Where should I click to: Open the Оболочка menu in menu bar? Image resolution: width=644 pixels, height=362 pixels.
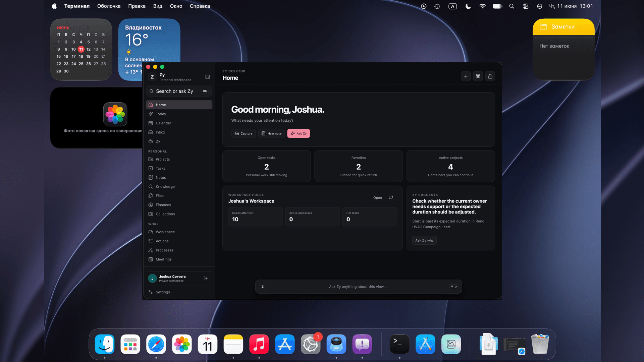pos(109,6)
